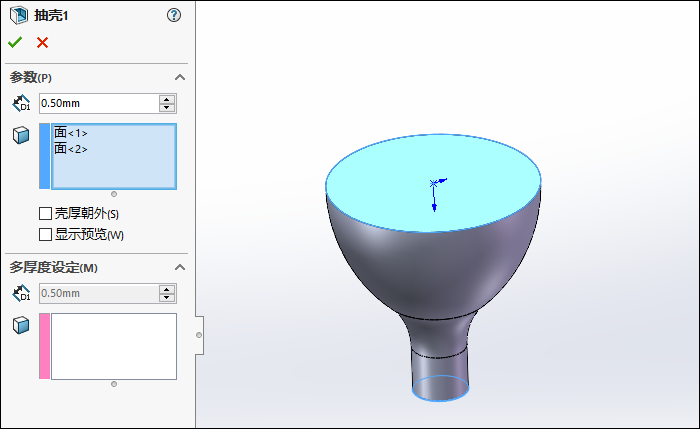Select the bottom circular face of stem
Viewport: 700px width, 429px height.
pos(440,388)
